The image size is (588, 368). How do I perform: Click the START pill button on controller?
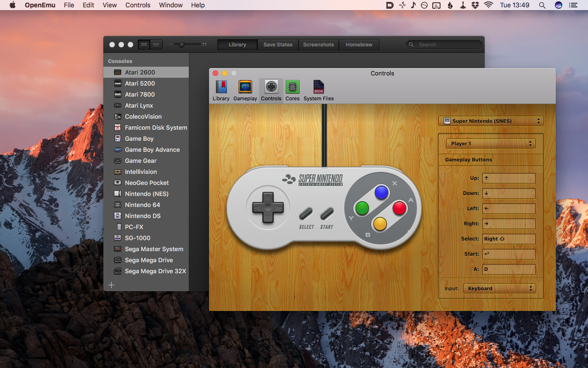[327, 214]
